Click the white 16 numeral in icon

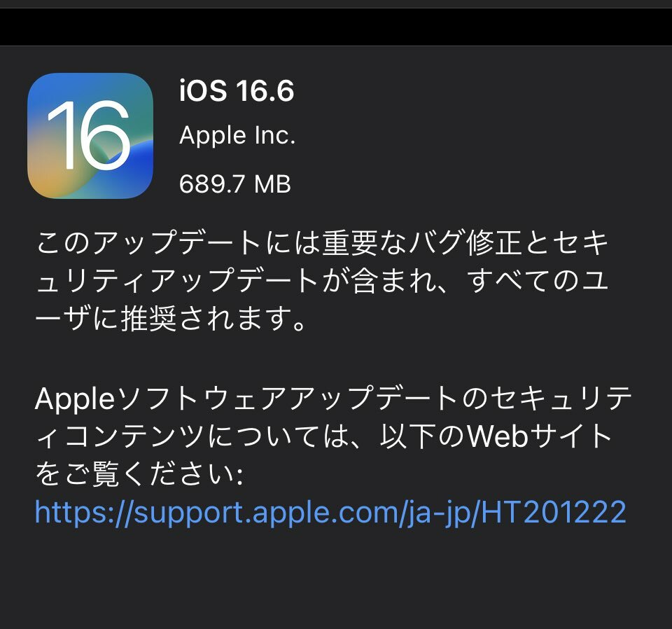click(x=88, y=135)
